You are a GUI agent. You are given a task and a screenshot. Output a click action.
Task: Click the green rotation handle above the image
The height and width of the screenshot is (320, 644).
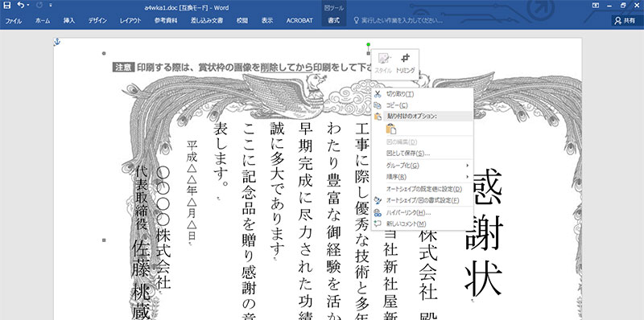click(369, 44)
